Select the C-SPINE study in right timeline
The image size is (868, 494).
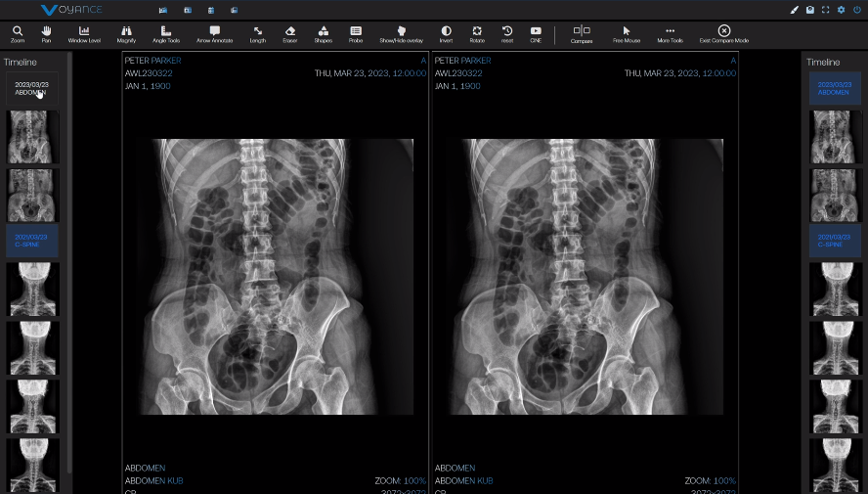tap(834, 240)
